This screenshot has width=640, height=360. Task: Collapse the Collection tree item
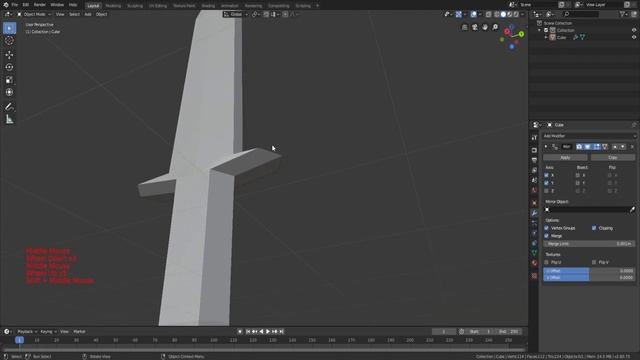[x=540, y=30]
